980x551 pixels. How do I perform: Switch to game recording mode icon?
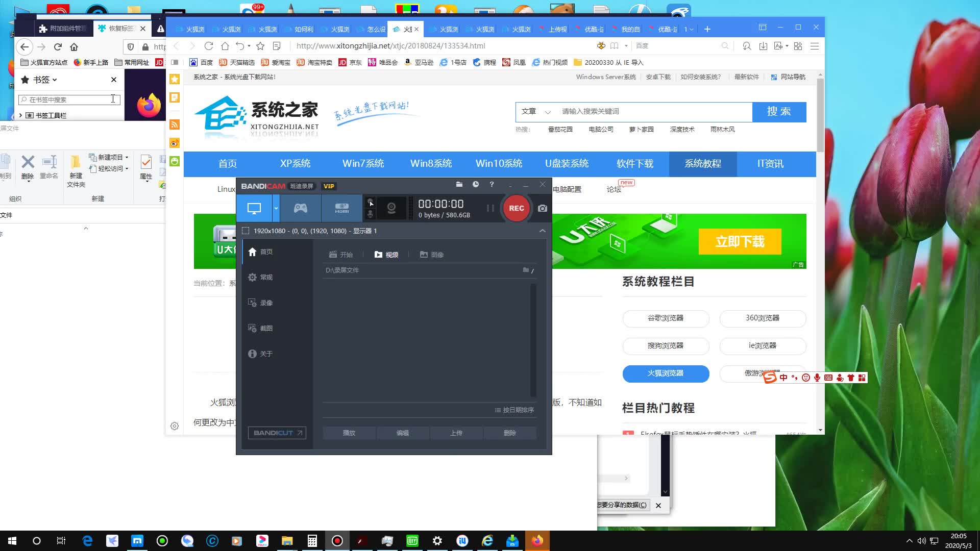[300, 208]
